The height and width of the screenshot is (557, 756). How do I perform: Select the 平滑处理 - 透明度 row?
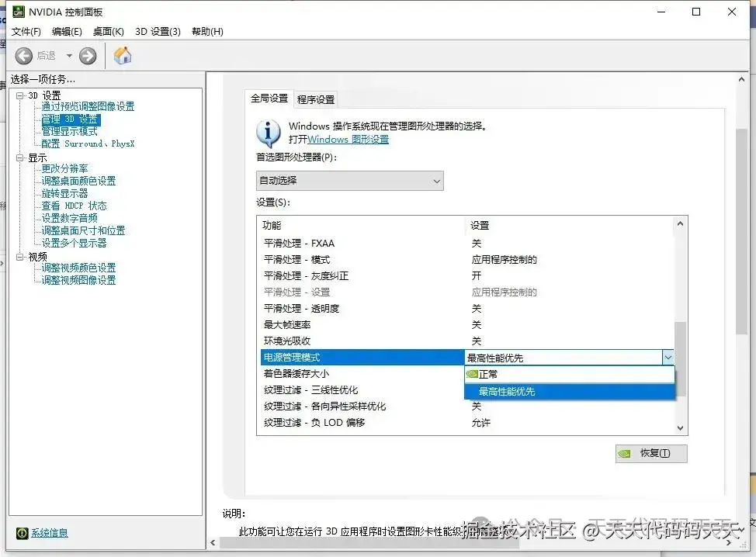[x=466, y=309]
